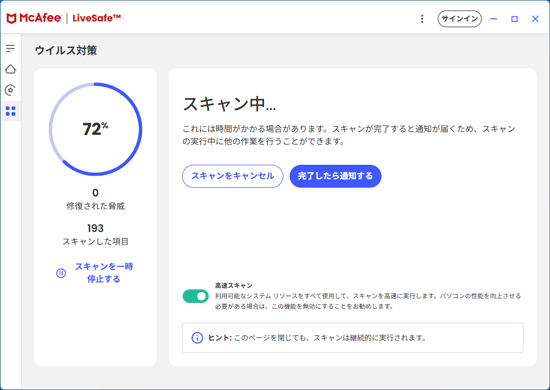This screenshot has height=390, width=550.
Task: Open the three-dot options menu
Action: pos(422,19)
